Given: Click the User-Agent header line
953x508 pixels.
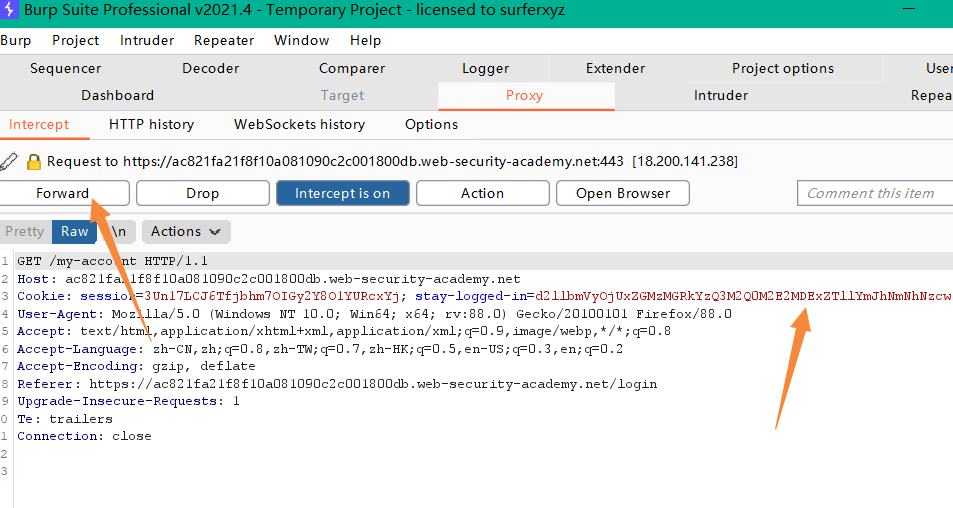Looking at the screenshot, I should tap(374, 314).
